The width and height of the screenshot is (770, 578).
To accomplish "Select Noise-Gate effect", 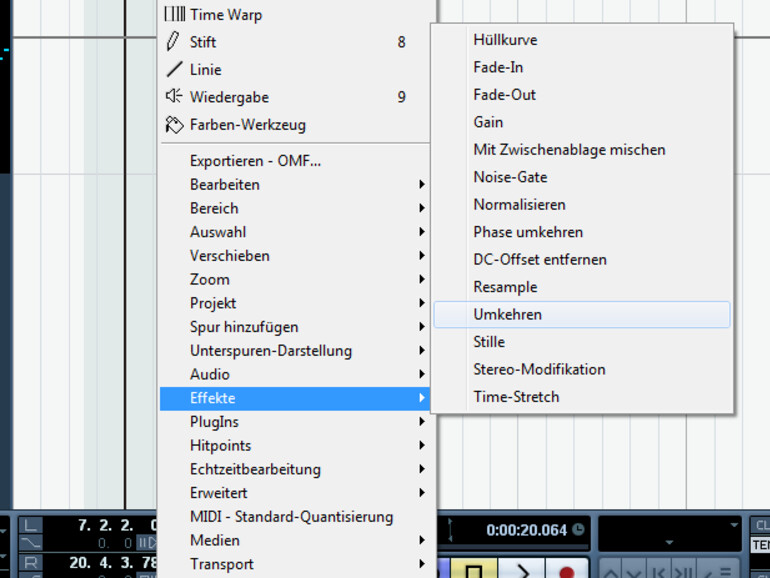I will pos(582,177).
